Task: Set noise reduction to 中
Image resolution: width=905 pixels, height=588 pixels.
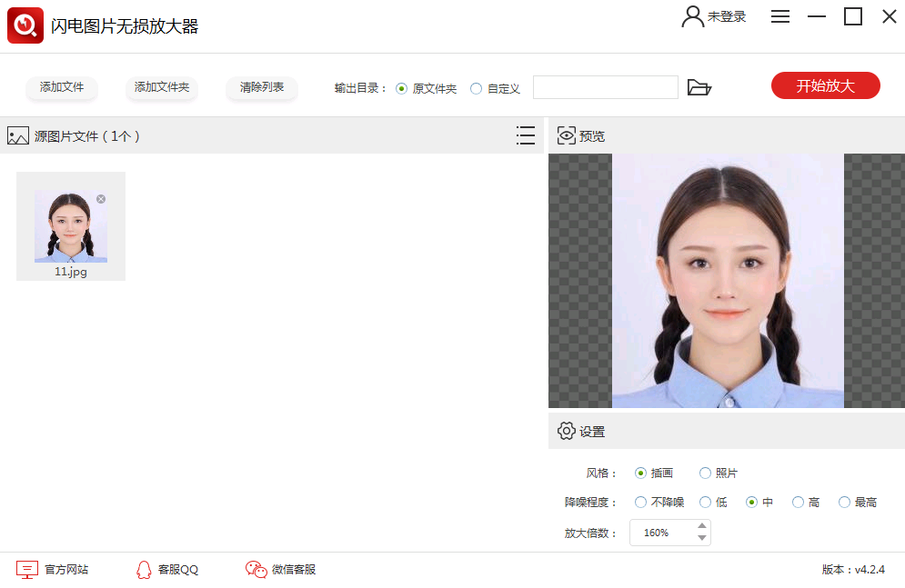Action: [751, 502]
